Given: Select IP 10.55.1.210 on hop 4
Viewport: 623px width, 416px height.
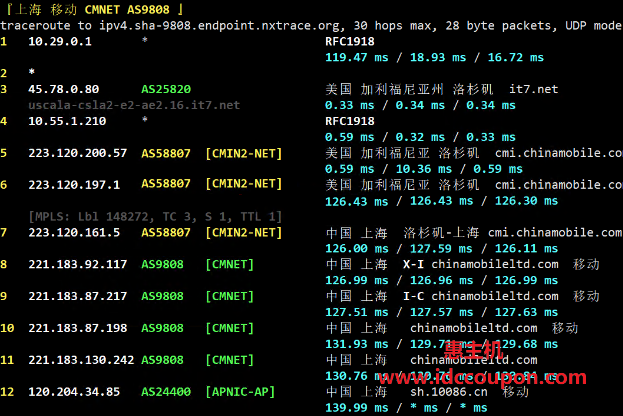Looking at the screenshot, I should 67,121.
